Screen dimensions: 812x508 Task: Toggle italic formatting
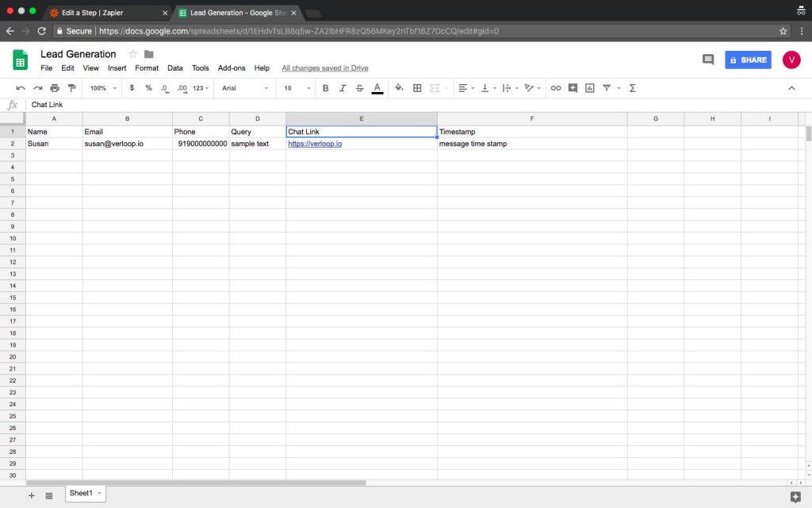343,88
